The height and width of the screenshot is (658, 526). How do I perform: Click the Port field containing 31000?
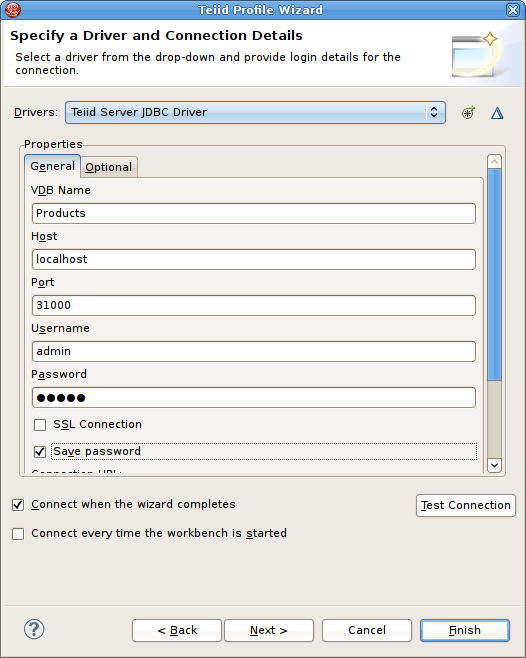click(x=254, y=305)
